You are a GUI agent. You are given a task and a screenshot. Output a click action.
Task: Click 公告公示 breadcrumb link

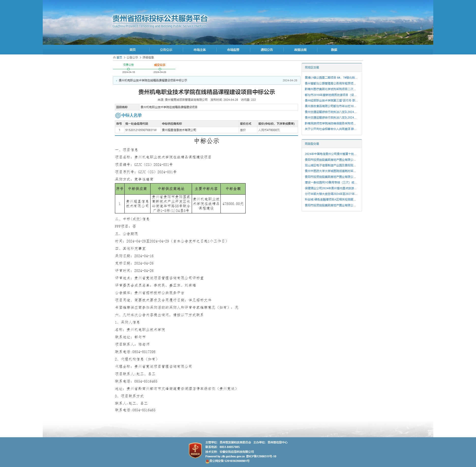pyautogui.click(x=132, y=57)
